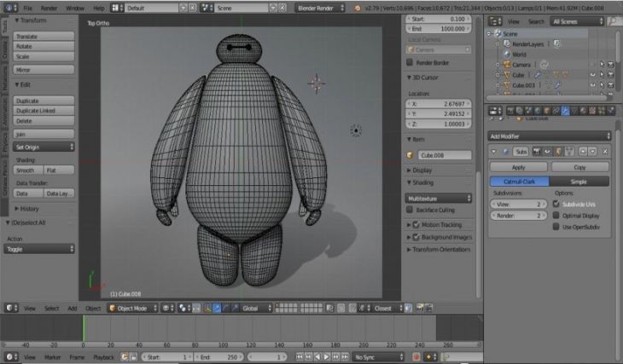The image size is (623, 364).
Task: Open the Blender Render engine dropdown
Action: point(320,8)
